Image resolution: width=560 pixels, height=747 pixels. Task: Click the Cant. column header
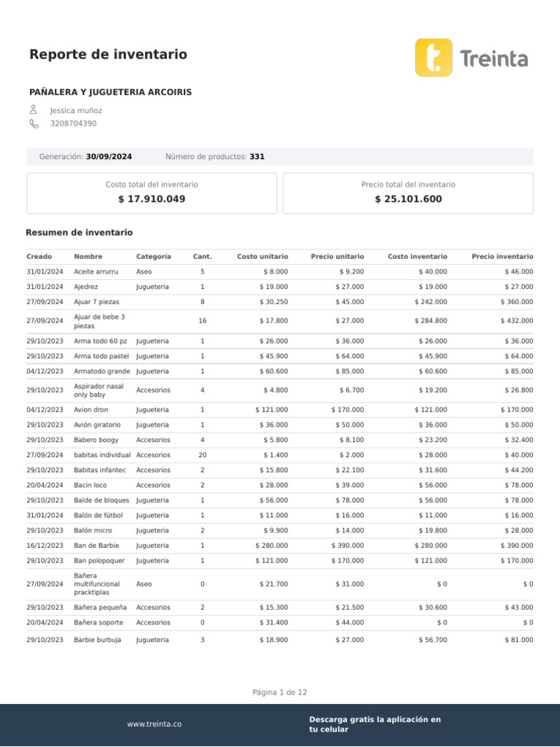[x=202, y=257]
